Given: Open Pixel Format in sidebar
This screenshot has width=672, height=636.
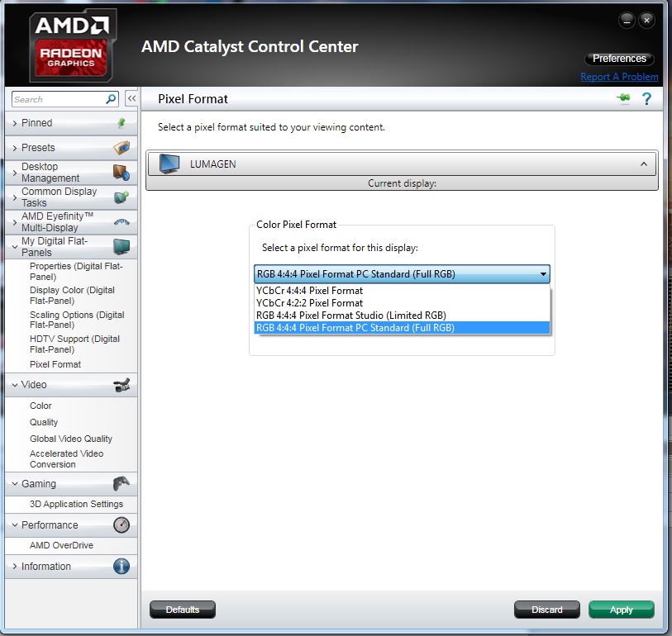Looking at the screenshot, I should coord(55,364).
